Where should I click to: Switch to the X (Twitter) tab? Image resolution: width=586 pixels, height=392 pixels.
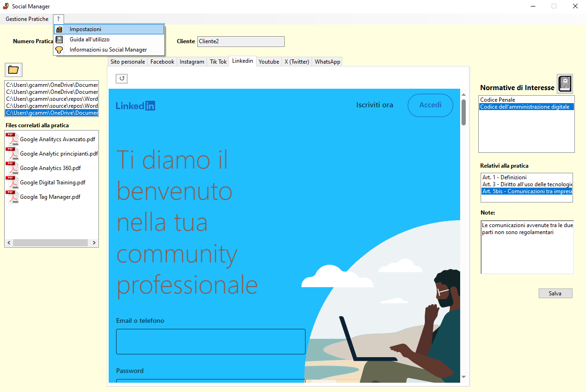(x=297, y=62)
